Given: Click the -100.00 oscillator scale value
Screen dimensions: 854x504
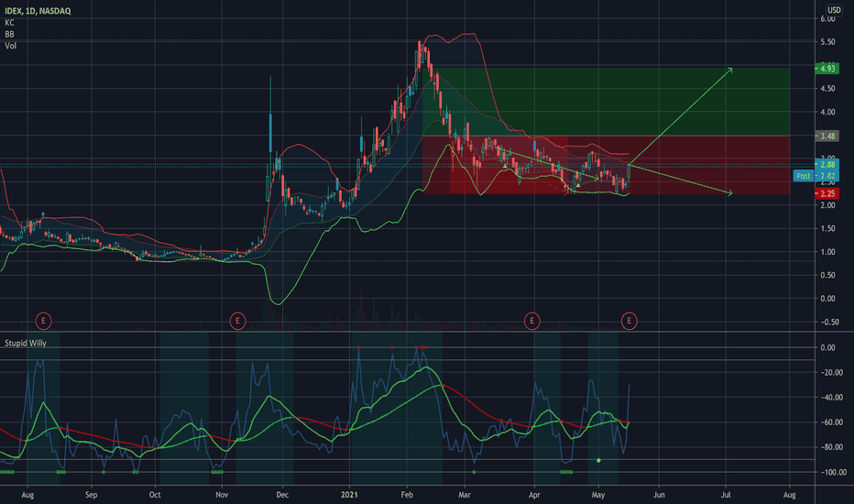Looking at the screenshot, I should [x=833, y=472].
